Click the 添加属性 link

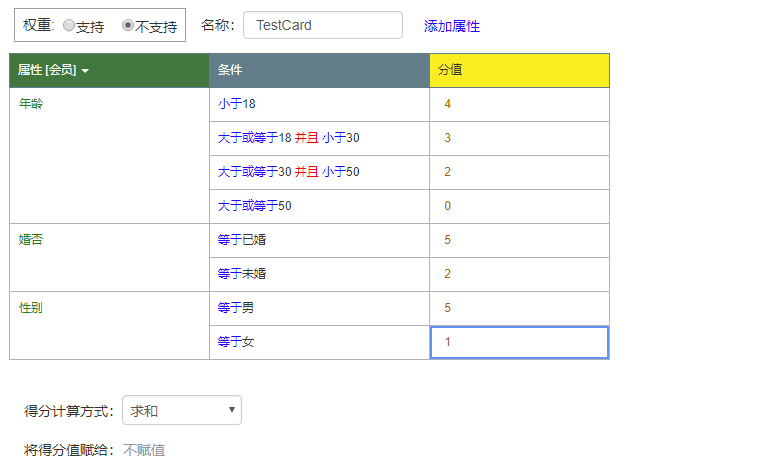tap(451, 26)
